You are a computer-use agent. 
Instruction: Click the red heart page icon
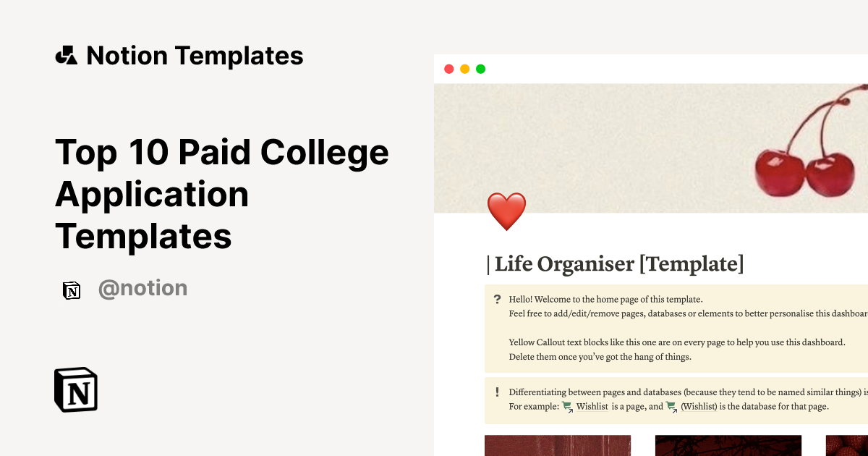[506, 211]
